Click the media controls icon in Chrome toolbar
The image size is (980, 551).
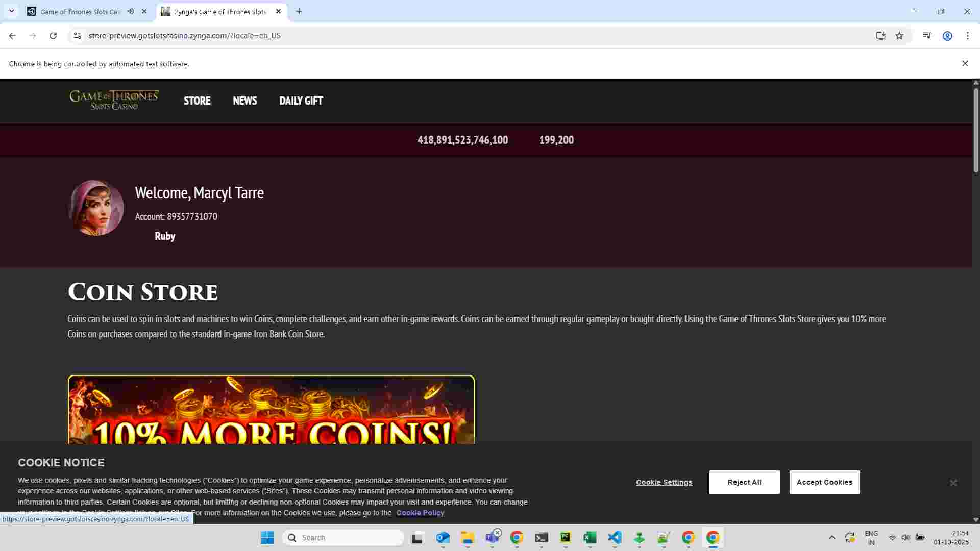[x=927, y=36]
